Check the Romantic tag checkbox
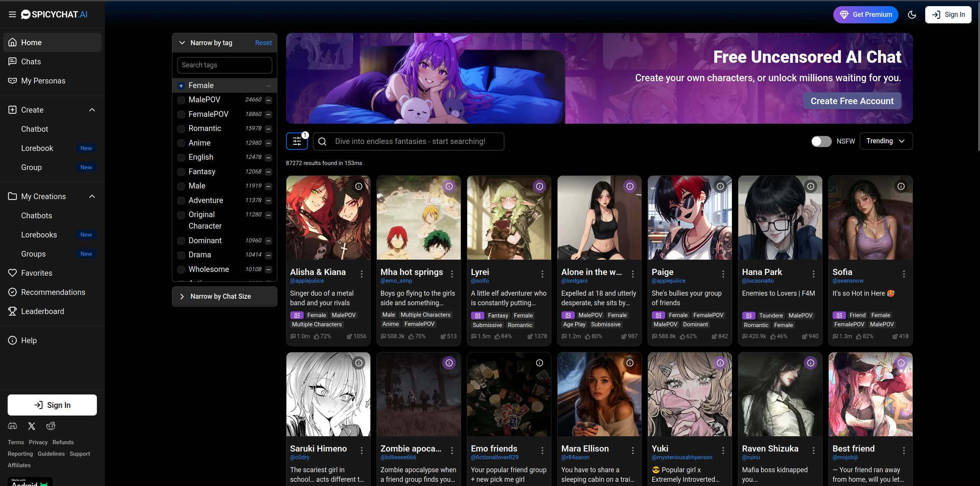Viewport: 980px width, 486px height. tap(181, 129)
